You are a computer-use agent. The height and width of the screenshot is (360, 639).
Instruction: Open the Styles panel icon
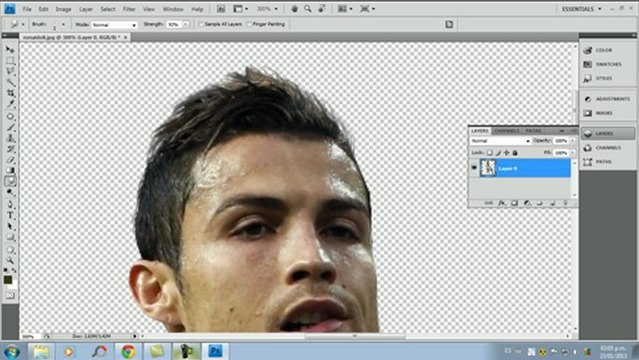pyautogui.click(x=587, y=78)
